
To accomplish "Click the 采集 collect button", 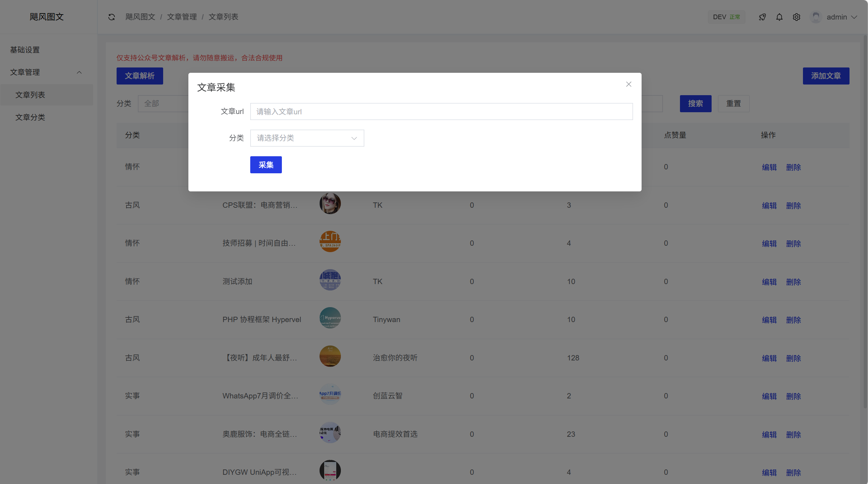I will 266,164.
